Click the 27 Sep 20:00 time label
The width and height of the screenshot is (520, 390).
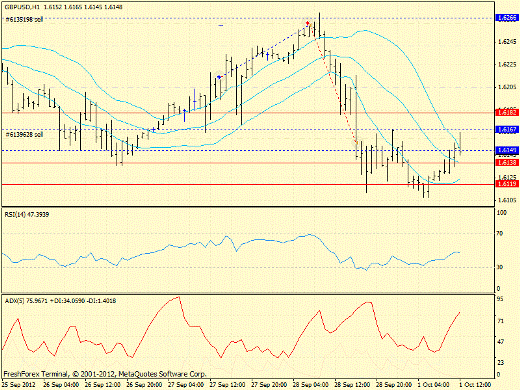(269, 385)
